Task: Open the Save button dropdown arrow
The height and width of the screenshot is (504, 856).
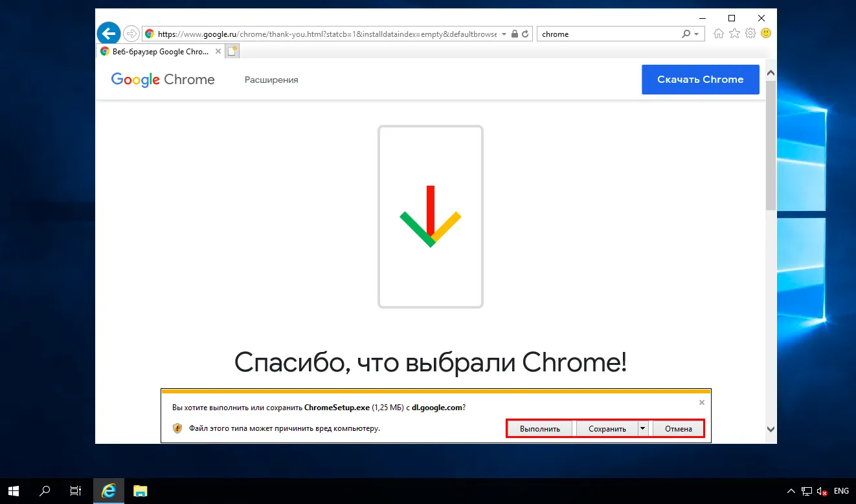Action: (642, 428)
